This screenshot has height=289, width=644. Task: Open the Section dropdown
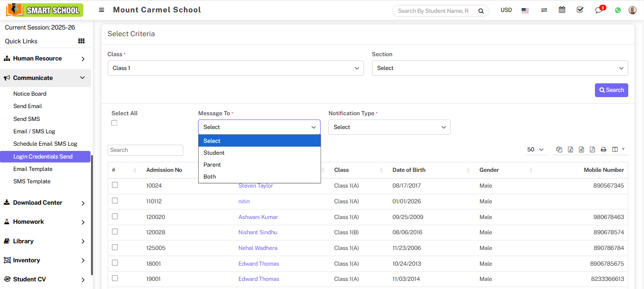[500, 68]
